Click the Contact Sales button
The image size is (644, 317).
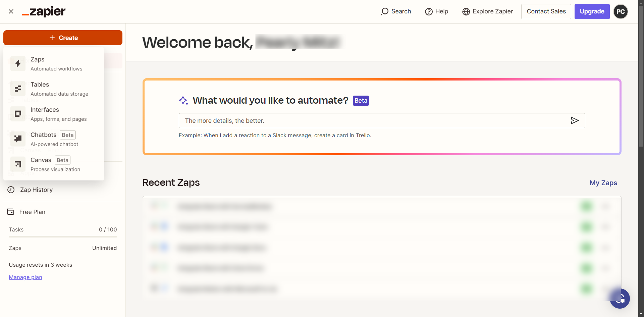[546, 11]
